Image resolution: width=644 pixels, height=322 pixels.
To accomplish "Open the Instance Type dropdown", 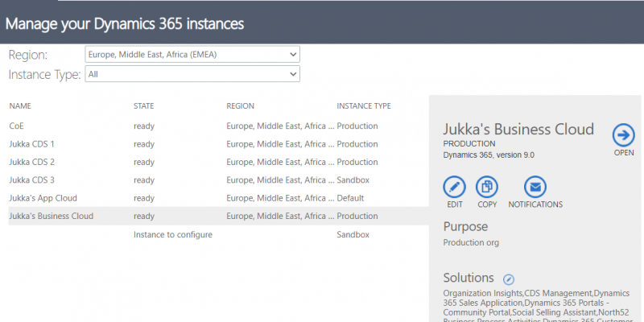I will 192,74.
